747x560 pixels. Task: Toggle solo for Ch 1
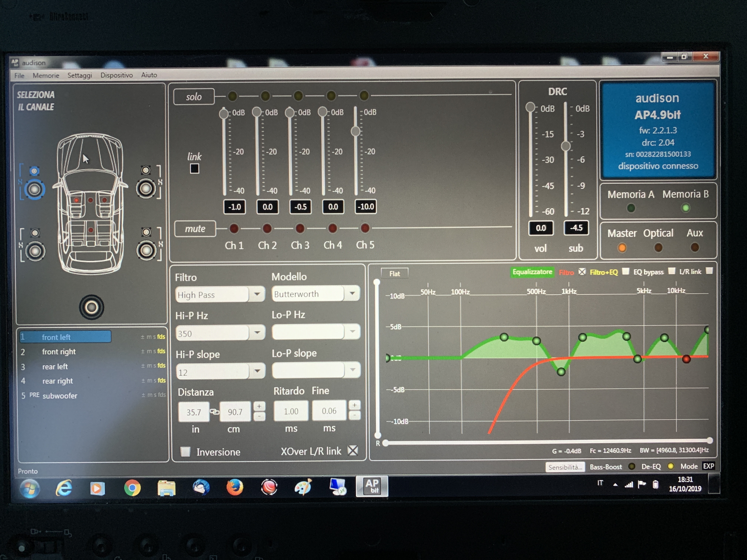point(232,96)
